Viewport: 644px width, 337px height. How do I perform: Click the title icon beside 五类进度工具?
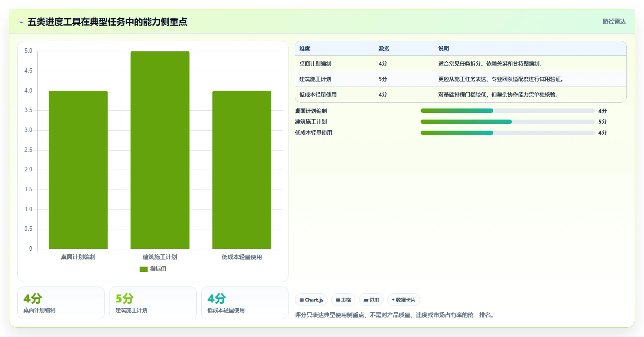[x=21, y=22]
